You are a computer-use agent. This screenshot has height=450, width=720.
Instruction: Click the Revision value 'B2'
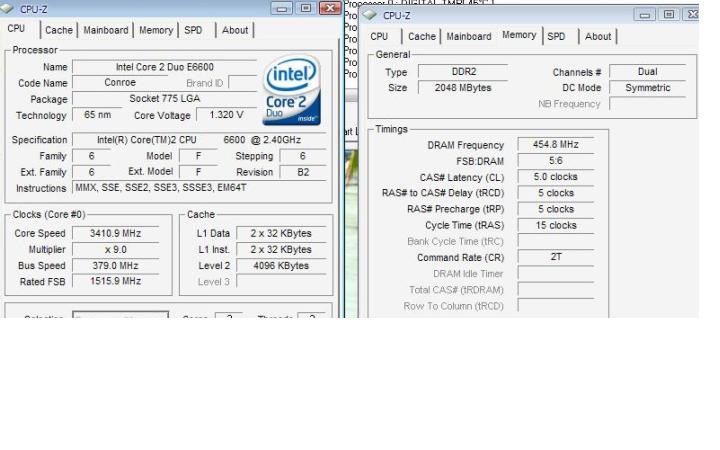click(303, 172)
